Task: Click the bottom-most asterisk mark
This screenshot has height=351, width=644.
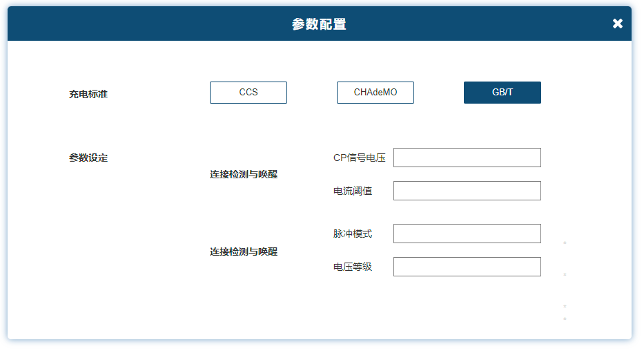Action: [x=565, y=319]
